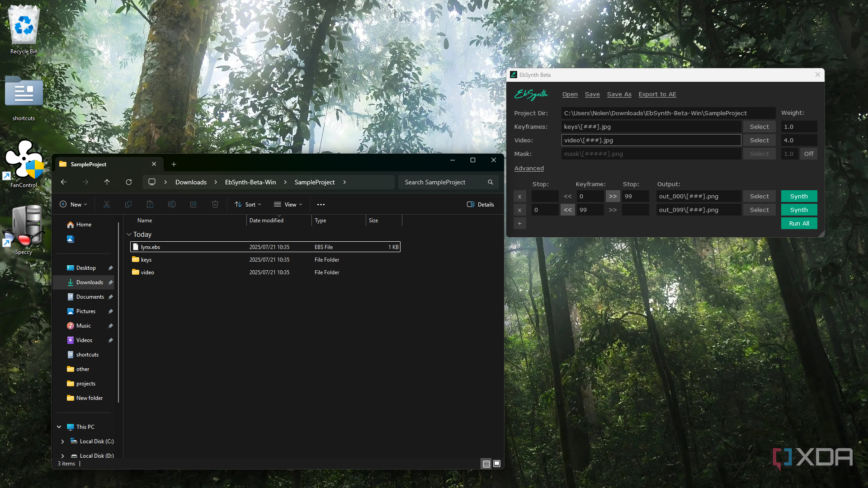This screenshot has width=868, height=488.
Task: Open the Recycle Bin desktop icon
Action: coord(24,30)
